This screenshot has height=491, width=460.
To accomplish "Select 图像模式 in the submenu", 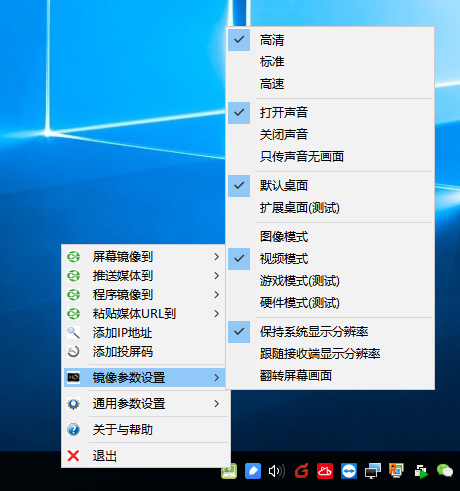I will coord(330,237).
